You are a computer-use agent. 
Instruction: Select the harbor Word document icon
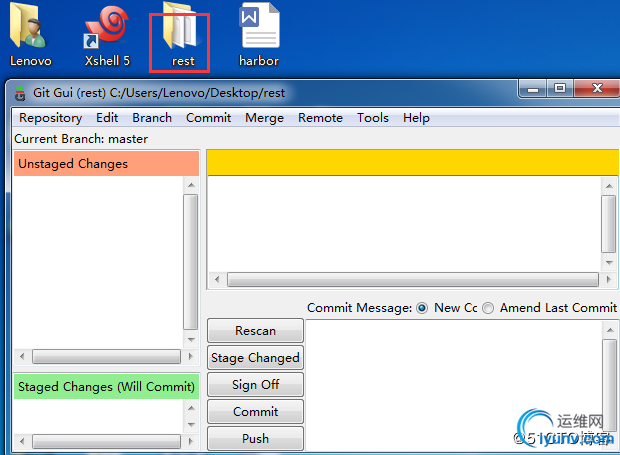point(259,35)
